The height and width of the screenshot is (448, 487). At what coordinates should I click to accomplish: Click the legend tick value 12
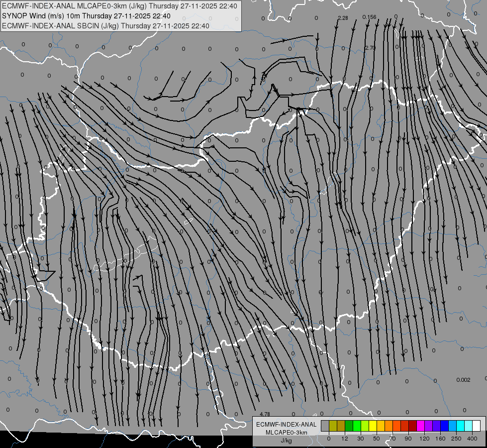coord(345,439)
